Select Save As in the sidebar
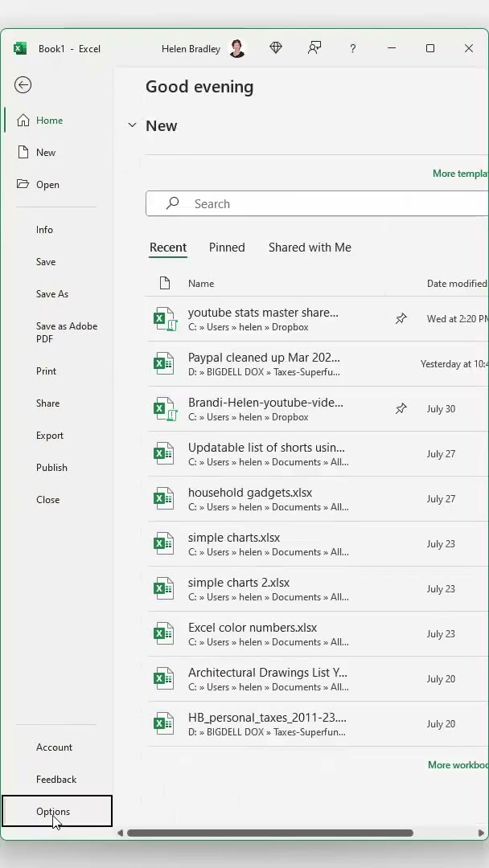 pos(52,294)
